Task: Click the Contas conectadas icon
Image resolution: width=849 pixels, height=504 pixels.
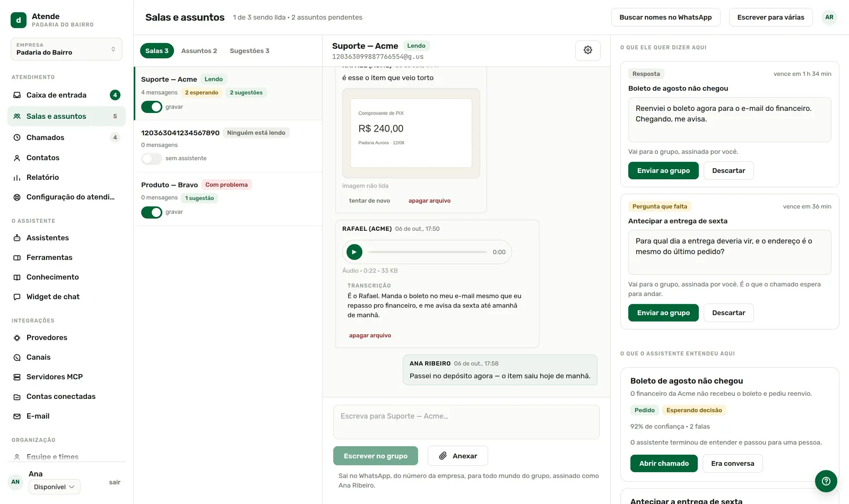Action: [x=17, y=396]
